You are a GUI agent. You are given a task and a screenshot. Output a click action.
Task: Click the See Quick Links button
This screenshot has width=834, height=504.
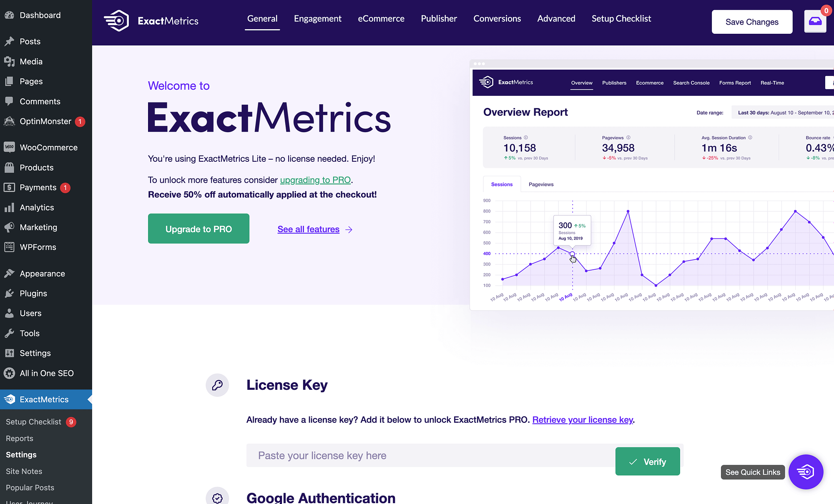point(752,472)
